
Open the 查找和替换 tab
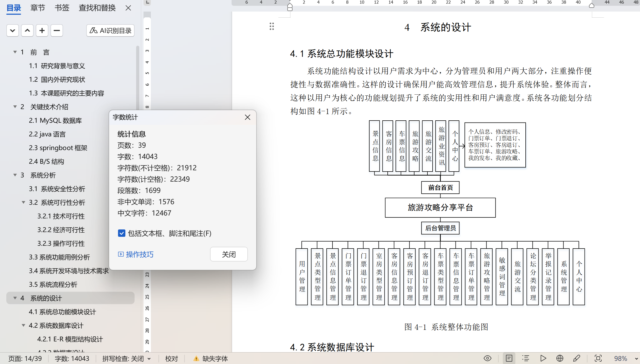(x=97, y=8)
